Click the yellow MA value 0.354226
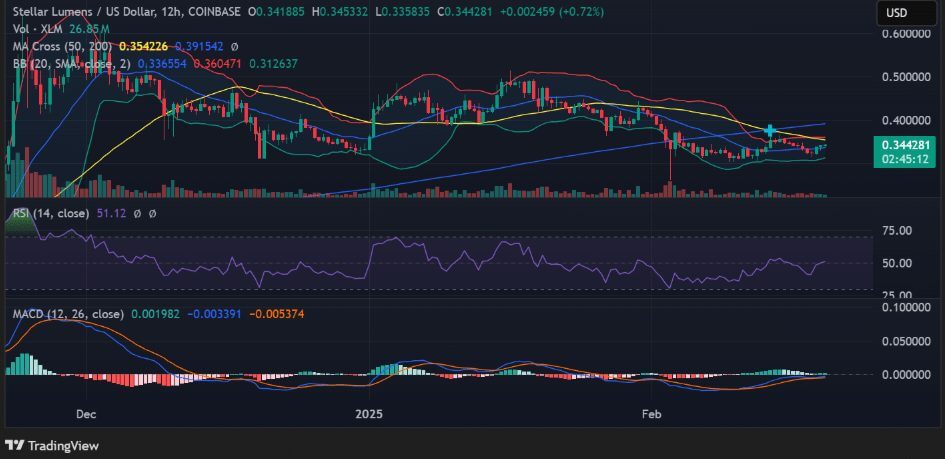The image size is (945, 459). click(143, 46)
